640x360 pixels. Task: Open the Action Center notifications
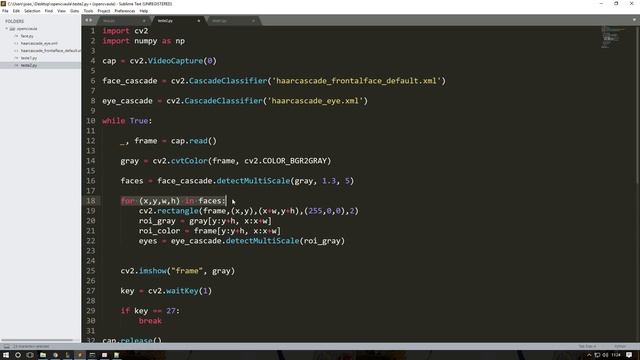(x=629, y=355)
